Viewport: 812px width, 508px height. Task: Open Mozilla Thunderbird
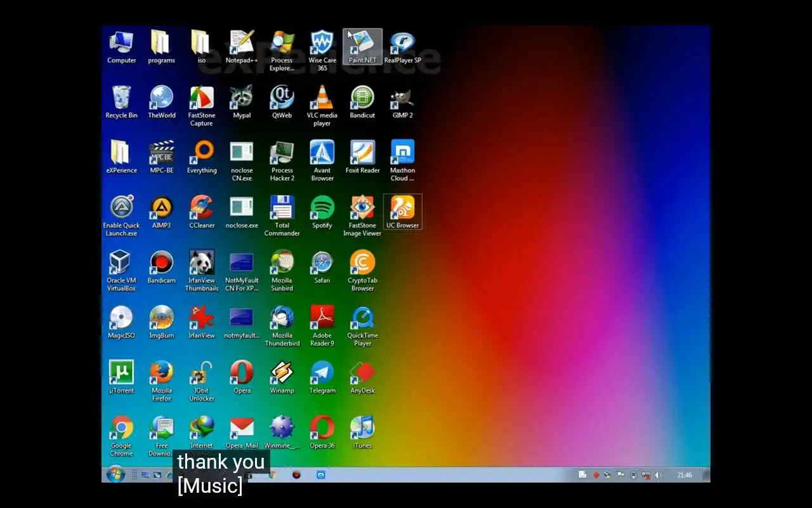(282, 326)
